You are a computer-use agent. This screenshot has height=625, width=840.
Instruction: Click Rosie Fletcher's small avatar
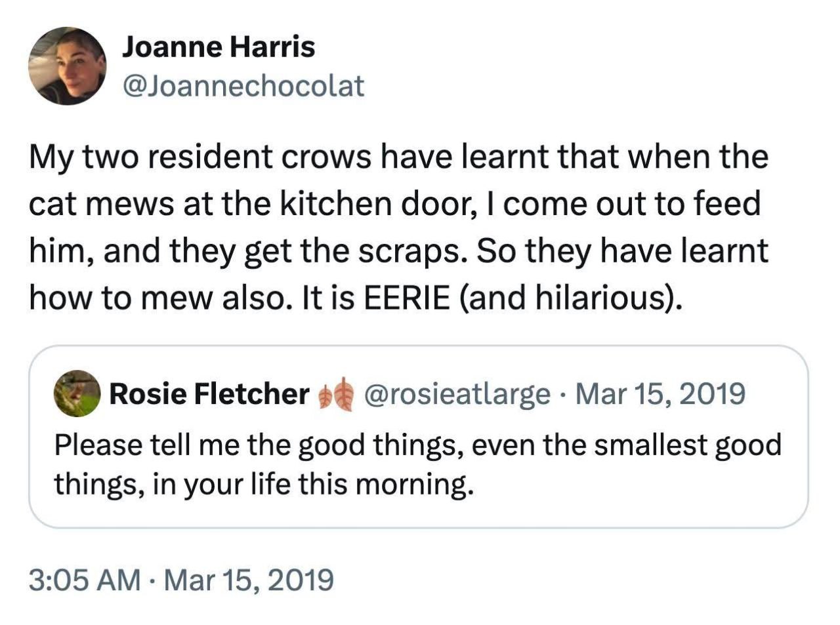[x=77, y=393]
